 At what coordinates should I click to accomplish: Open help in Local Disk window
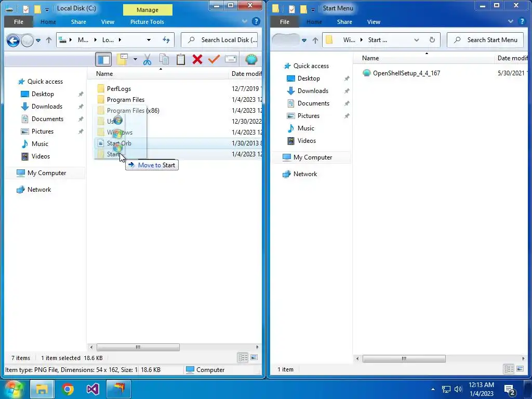256,22
